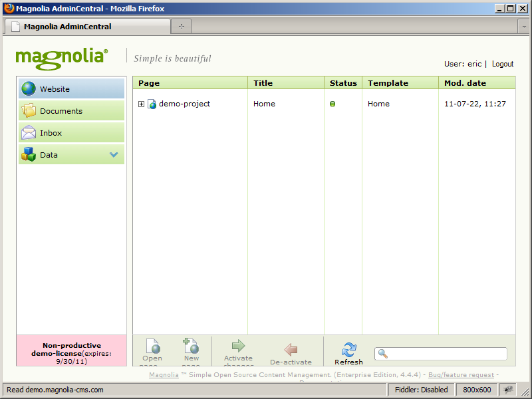Click the new tab button beside the tab
This screenshot has height=399, width=532.
pos(182,28)
